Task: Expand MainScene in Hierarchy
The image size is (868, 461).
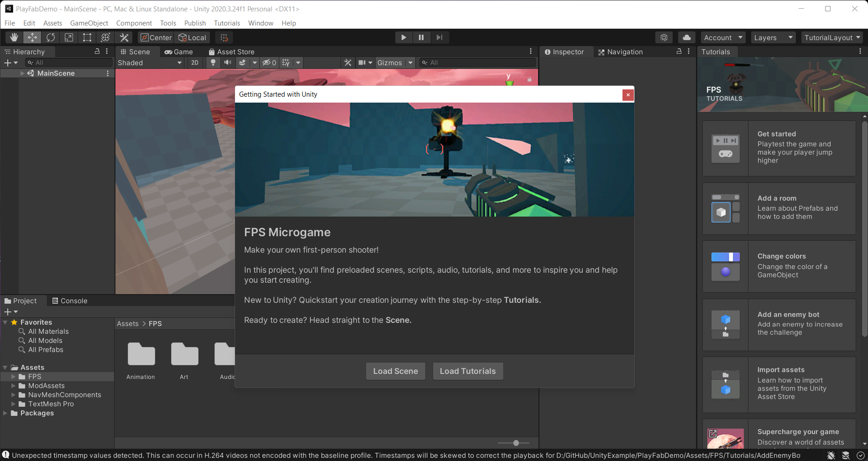Action: (x=22, y=73)
